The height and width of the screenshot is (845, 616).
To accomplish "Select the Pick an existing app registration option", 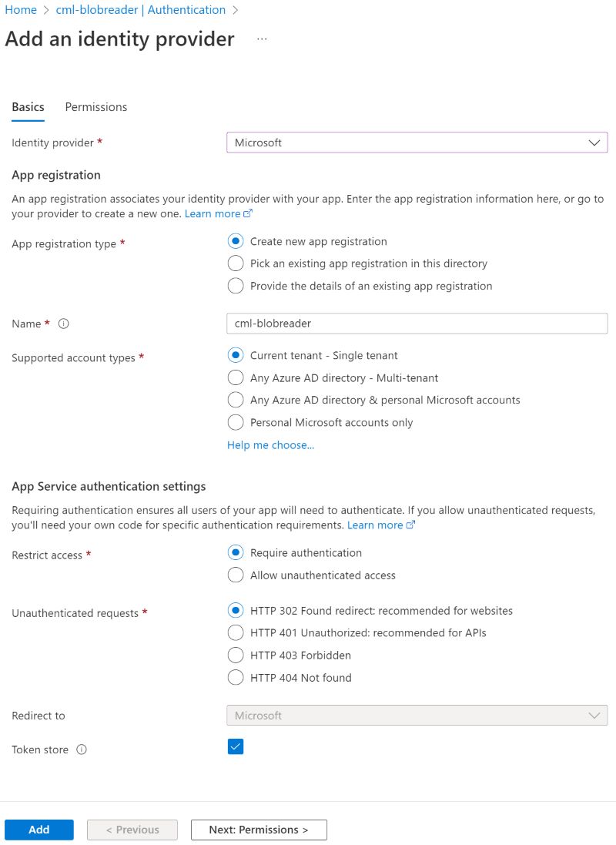I will (x=235, y=263).
